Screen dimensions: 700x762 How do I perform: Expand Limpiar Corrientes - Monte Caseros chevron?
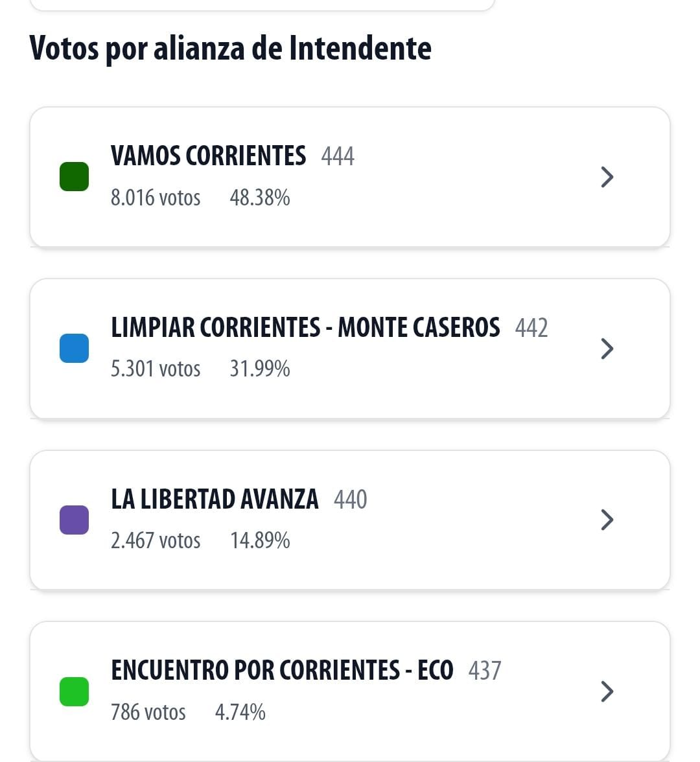[x=607, y=349]
